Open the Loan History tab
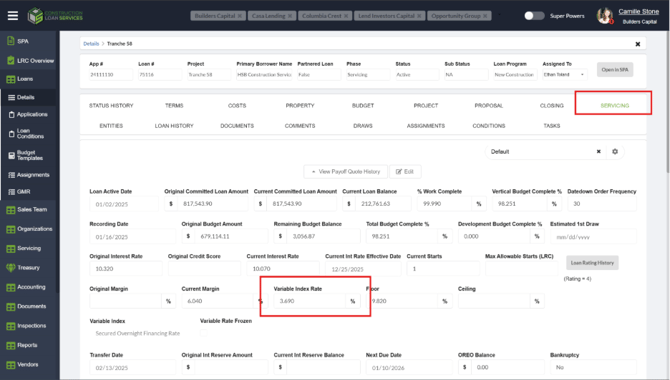 [174, 126]
